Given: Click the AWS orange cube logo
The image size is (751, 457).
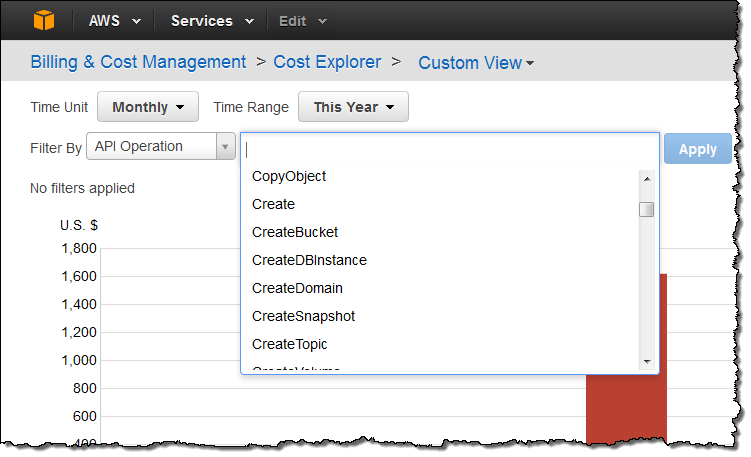Looking at the screenshot, I should tap(44, 21).
